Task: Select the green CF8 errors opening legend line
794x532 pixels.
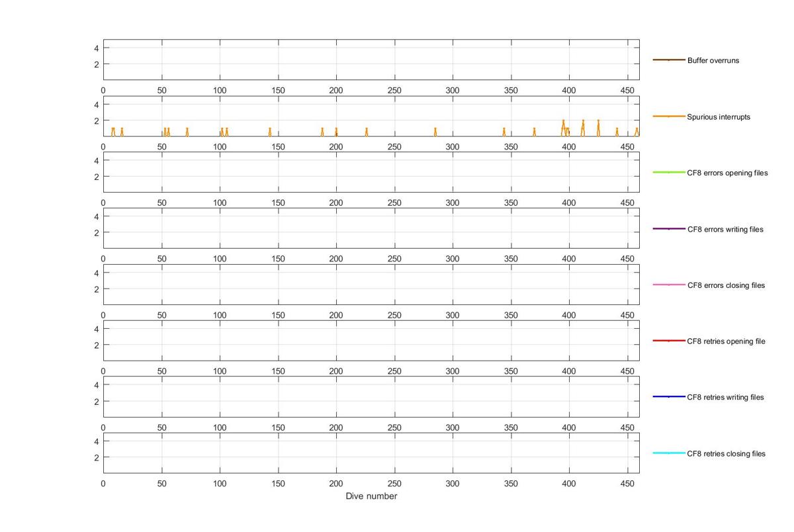Action: [x=668, y=173]
